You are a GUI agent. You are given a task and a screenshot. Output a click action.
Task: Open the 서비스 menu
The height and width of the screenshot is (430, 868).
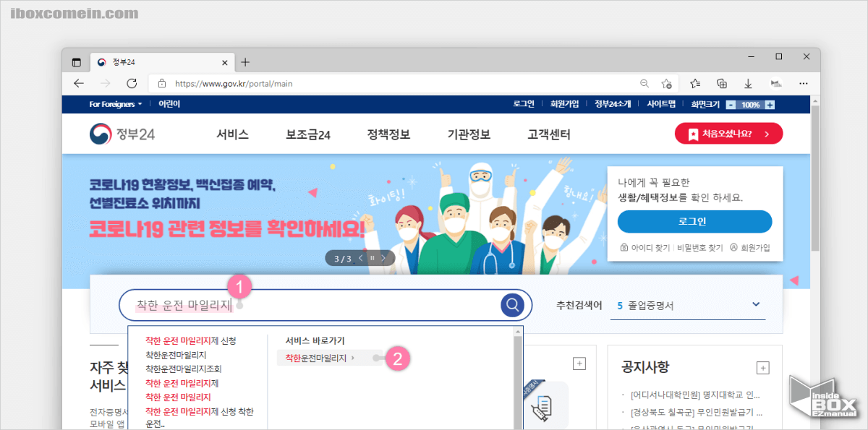(232, 134)
